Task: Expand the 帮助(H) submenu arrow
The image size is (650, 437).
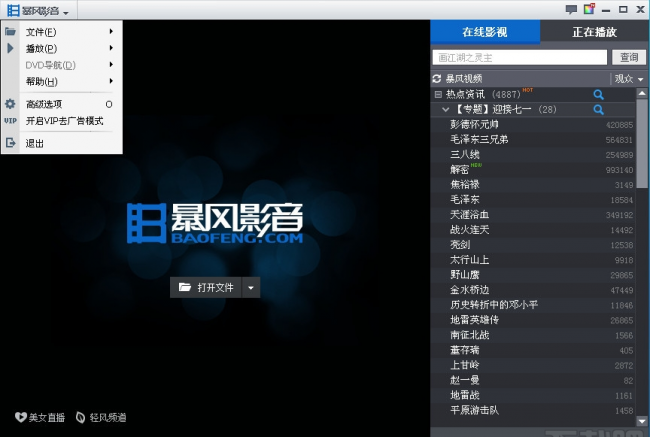Action: (x=111, y=81)
